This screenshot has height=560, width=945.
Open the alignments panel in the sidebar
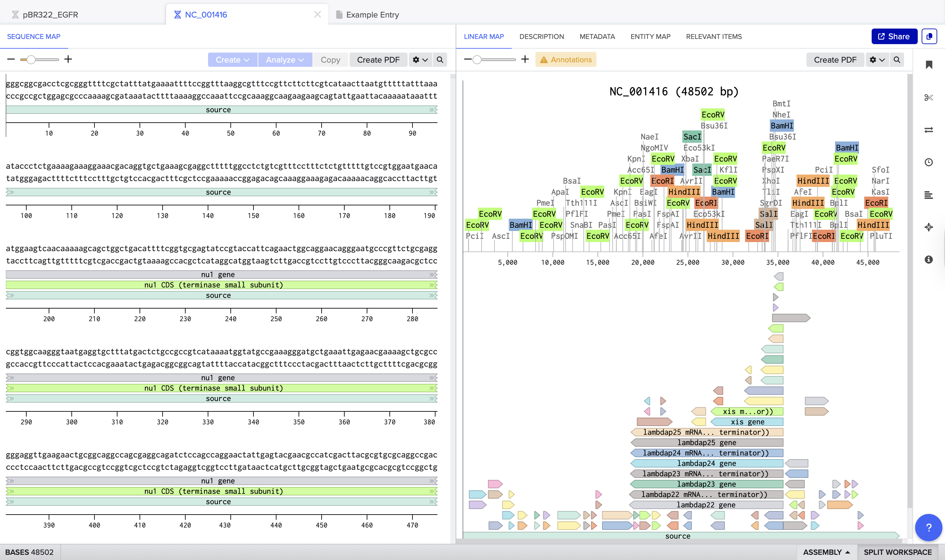point(929,195)
